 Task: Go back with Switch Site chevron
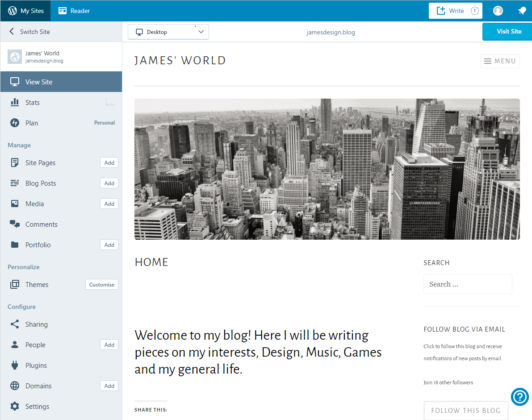[12, 32]
